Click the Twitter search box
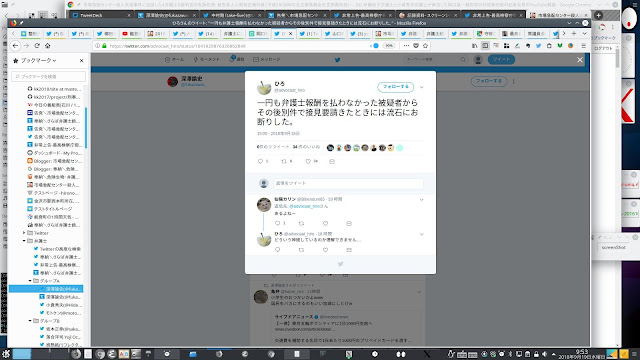This screenshot has width=640, height=360. (x=435, y=60)
